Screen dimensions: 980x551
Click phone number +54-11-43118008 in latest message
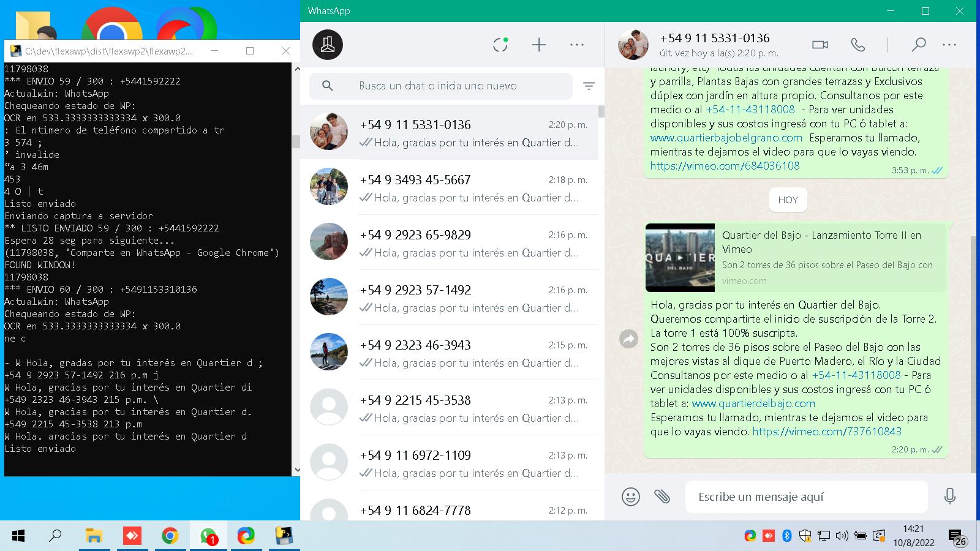pos(856,375)
